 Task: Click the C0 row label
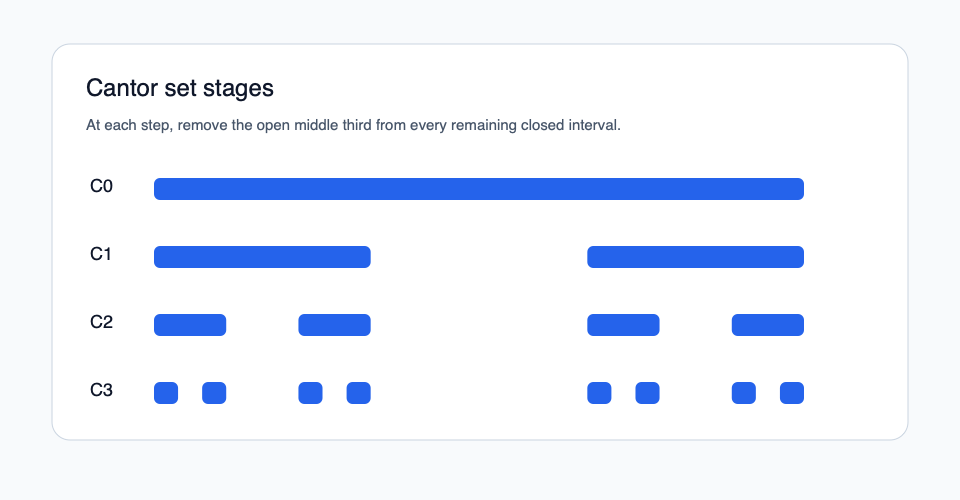tap(101, 186)
